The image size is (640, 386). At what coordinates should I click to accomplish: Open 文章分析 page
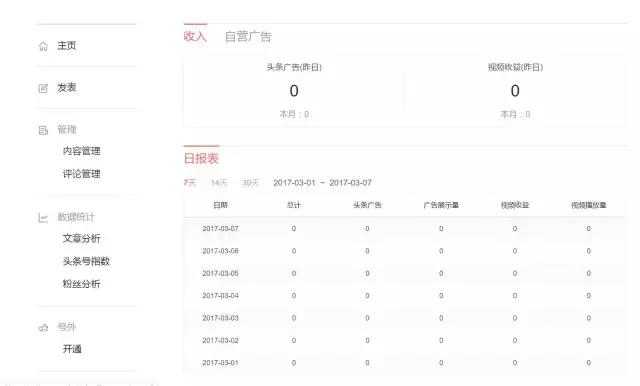pyautogui.click(x=82, y=238)
